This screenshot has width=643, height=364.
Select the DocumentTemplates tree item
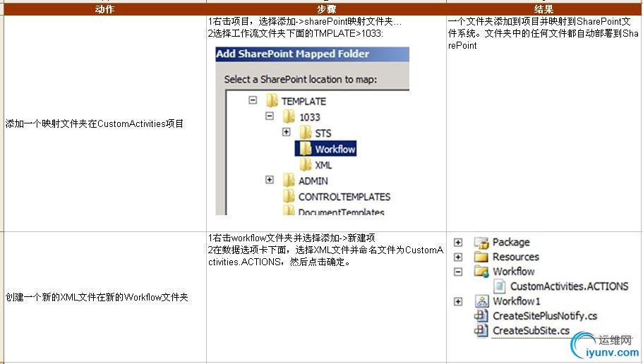pos(341,212)
